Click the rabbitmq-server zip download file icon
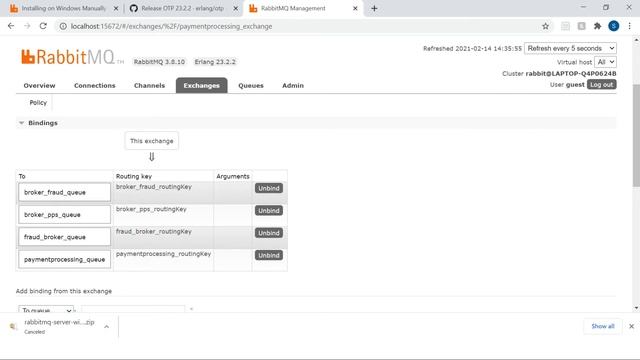Image resolution: width=640 pixels, height=360 pixels. tap(13, 327)
